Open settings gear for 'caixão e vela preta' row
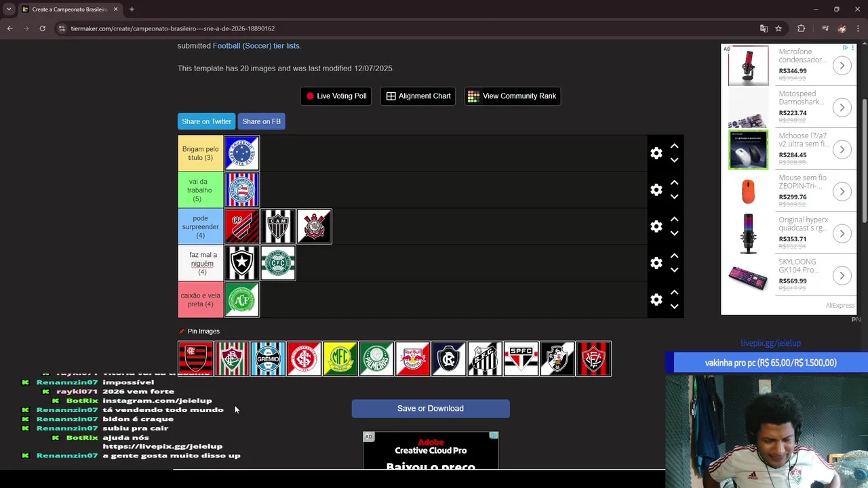This screenshot has height=488, width=868. coord(656,300)
